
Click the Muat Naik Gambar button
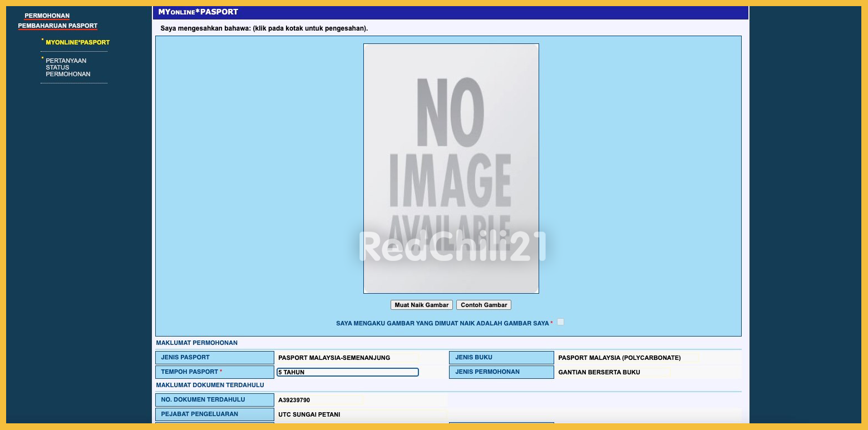click(x=421, y=305)
